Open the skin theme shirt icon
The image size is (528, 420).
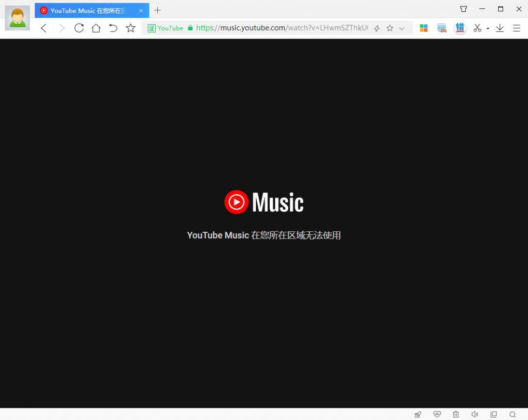464,9
